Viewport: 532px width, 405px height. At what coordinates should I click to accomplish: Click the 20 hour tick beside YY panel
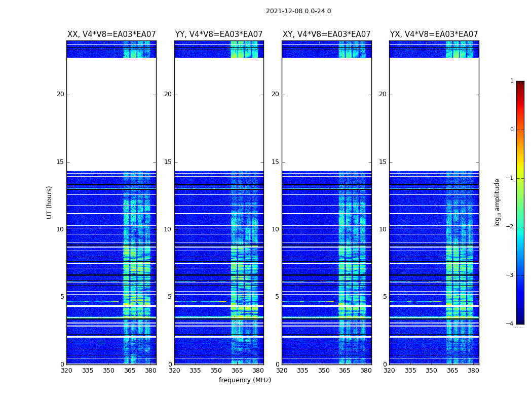point(167,94)
